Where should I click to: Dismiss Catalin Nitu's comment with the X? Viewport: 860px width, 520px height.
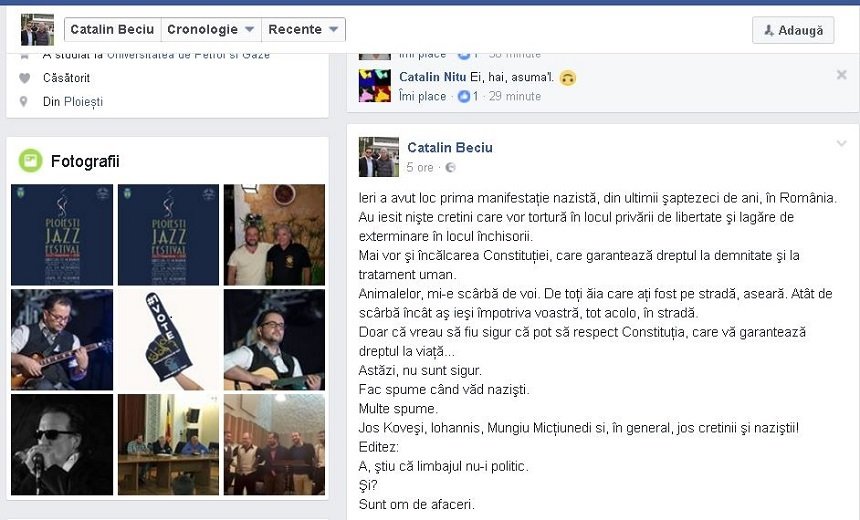pos(841,75)
